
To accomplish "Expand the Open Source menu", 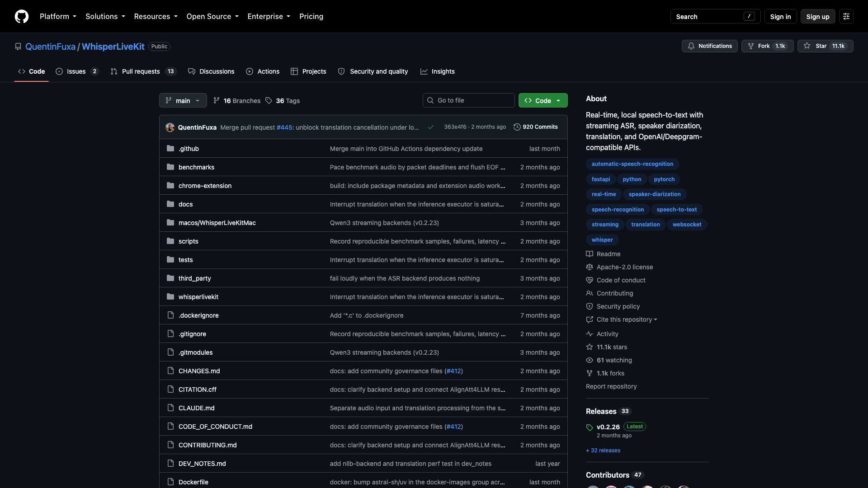I will [x=212, y=16].
